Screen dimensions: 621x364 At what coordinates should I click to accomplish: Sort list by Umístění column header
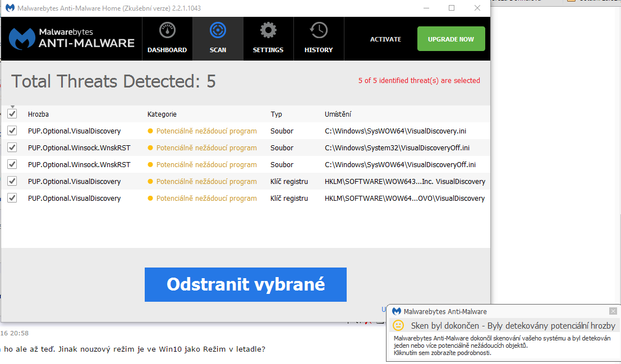point(338,114)
